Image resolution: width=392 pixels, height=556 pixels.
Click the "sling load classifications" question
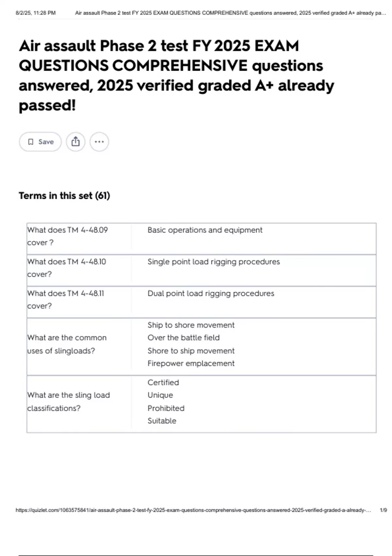click(x=69, y=402)
